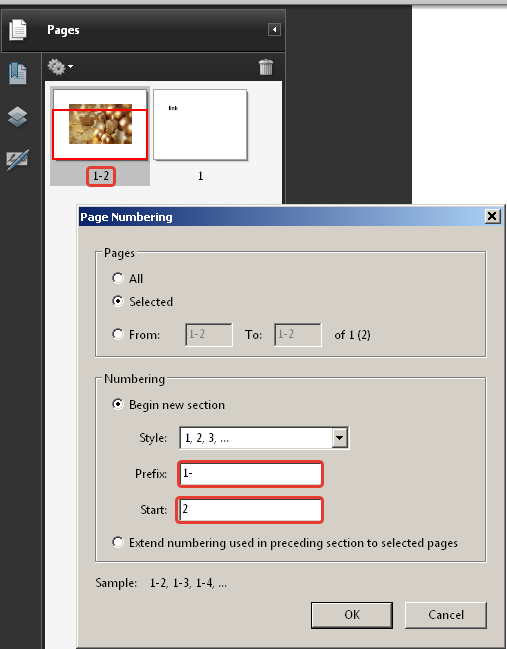This screenshot has height=649, width=507.
Task: Click the Start number field
Action: point(250,510)
